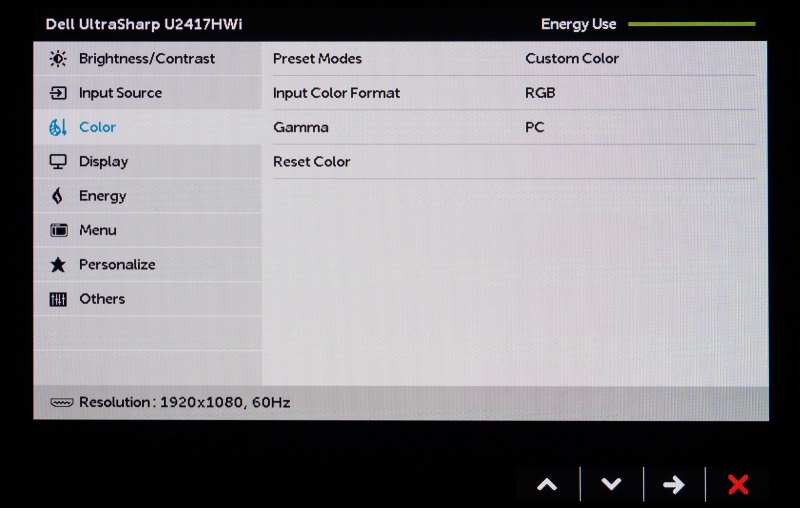Choose Reset Color
800x508 pixels.
[312, 162]
